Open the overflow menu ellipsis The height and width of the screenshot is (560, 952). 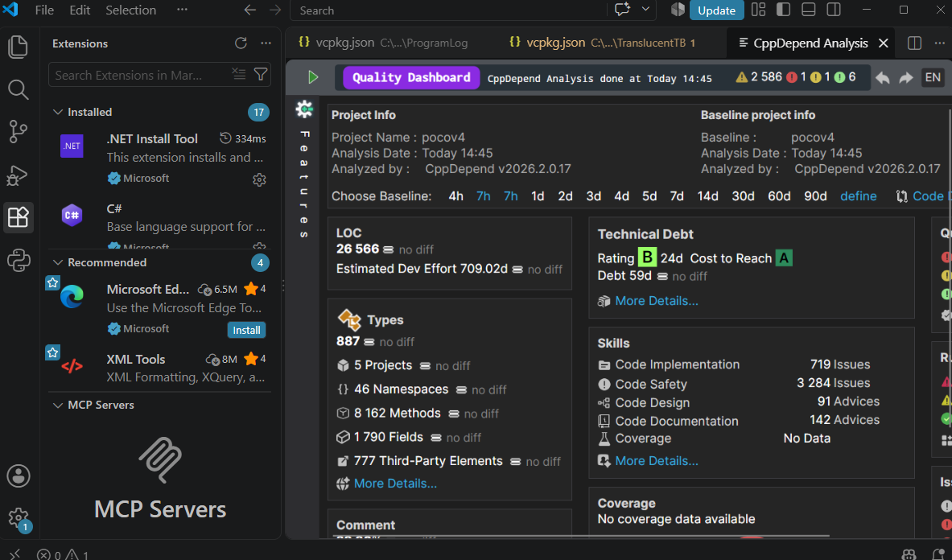(182, 10)
